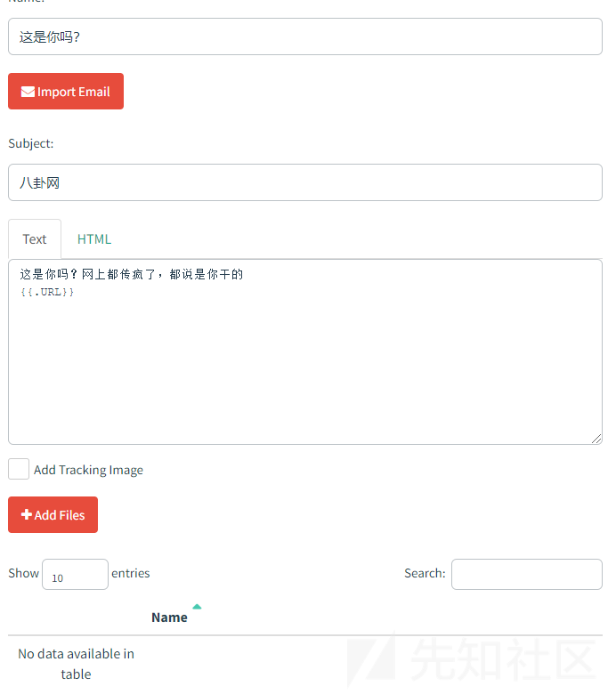
Task: Open the HTML tab
Action: 94,239
